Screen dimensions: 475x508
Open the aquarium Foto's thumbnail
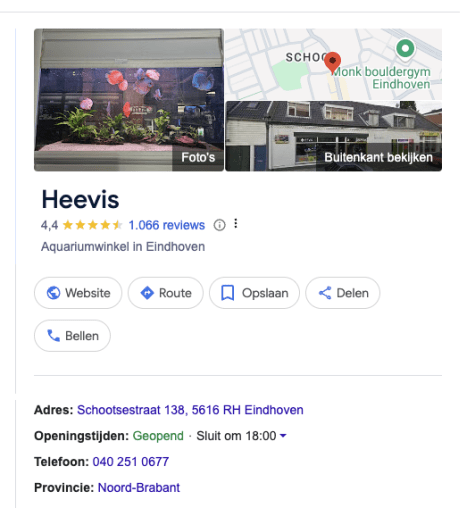point(129,100)
